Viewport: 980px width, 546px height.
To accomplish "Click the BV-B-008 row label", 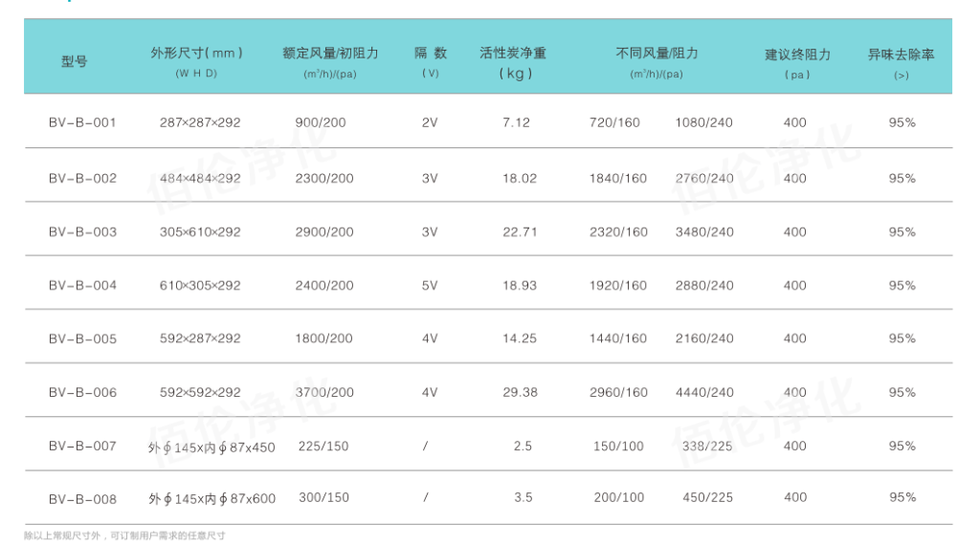I will click(x=82, y=498).
